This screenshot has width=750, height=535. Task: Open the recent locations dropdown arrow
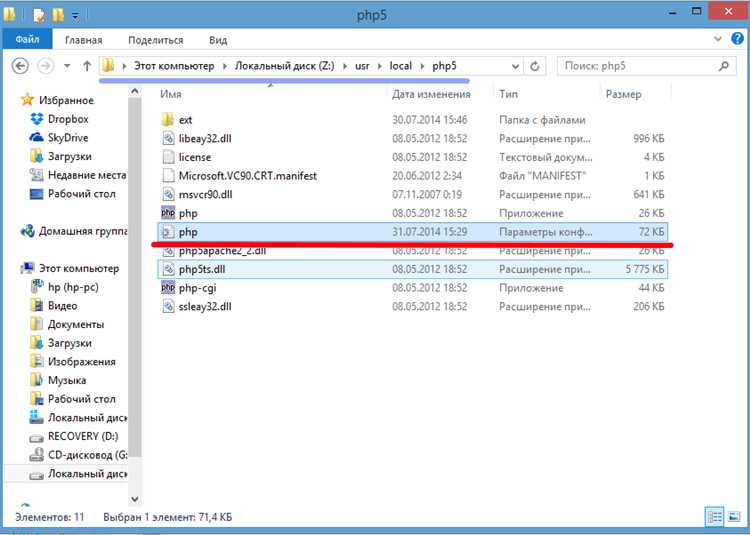[67, 66]
